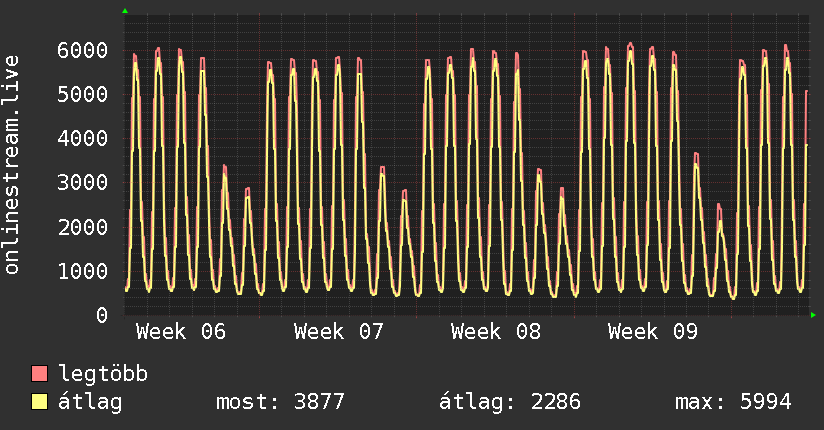Image resolution: width=824 pixels, height=430 pixels.
Task: Select the 3000 y-axis tick label
Action: [82, 182]
